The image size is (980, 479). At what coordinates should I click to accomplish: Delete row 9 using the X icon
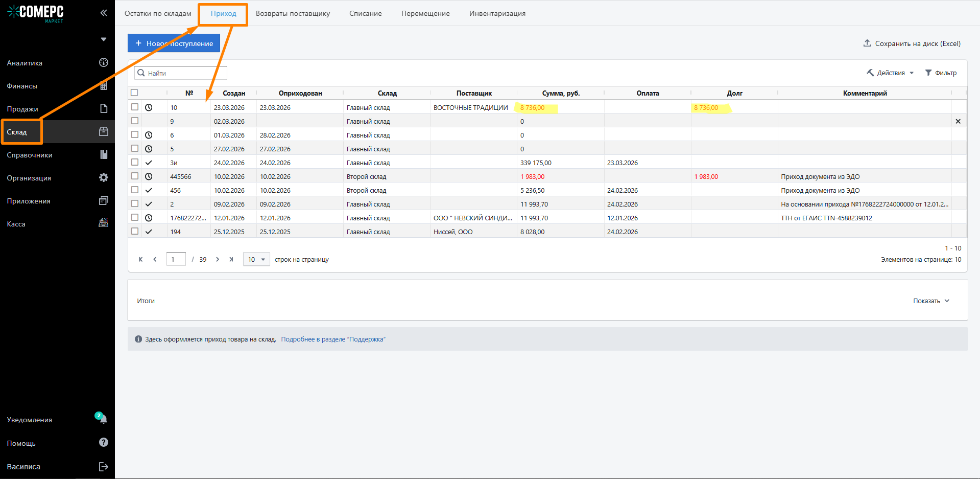coord(958,121)
